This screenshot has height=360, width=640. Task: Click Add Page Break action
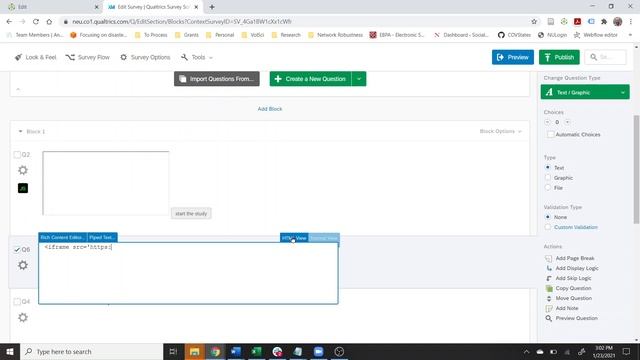coord(570,258)
